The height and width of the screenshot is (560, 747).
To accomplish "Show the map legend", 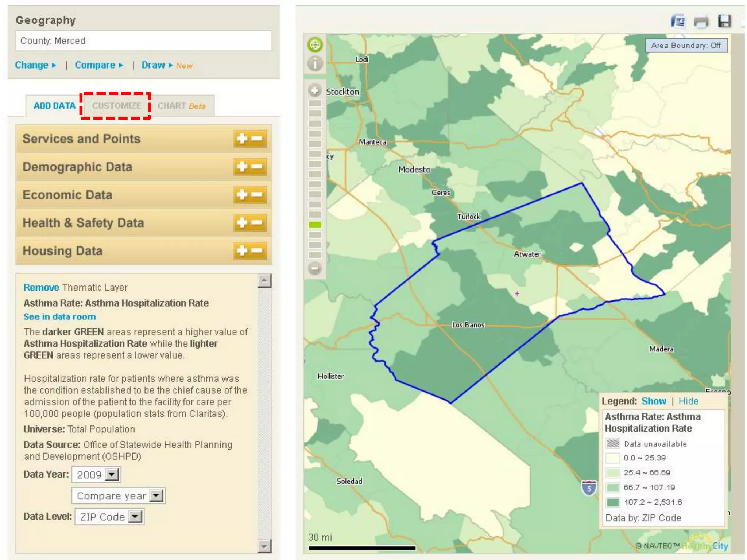I will coord(654,401).
